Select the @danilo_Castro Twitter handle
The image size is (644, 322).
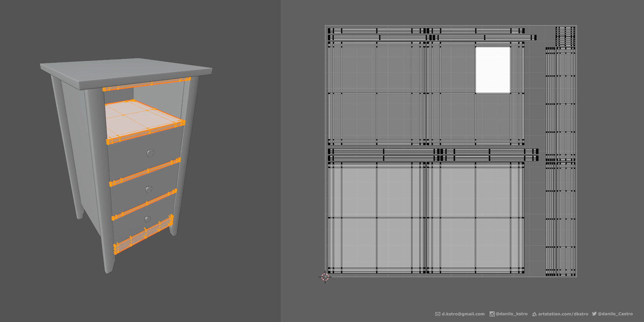tap(615, 314)
